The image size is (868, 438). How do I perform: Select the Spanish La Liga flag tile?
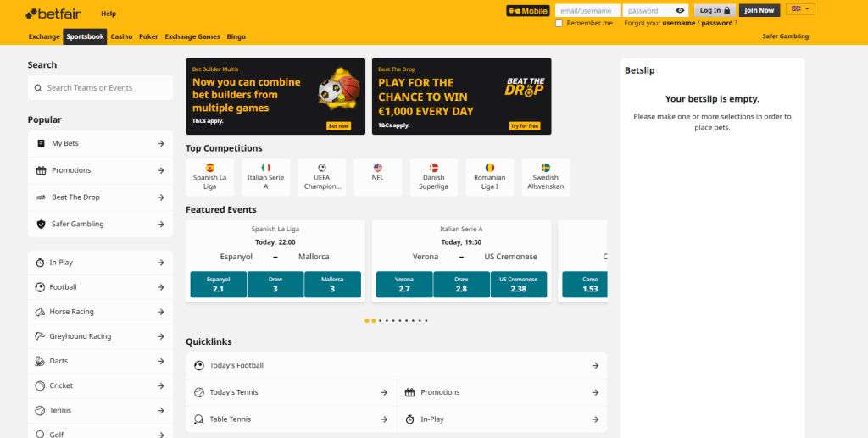pos(210,178)
